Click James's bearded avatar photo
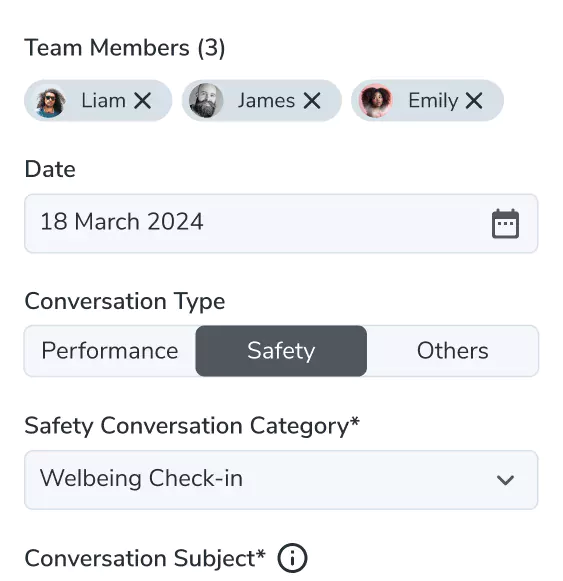This screenshot has width=563, height=581. pyautogui.click(x=206, y=101)
